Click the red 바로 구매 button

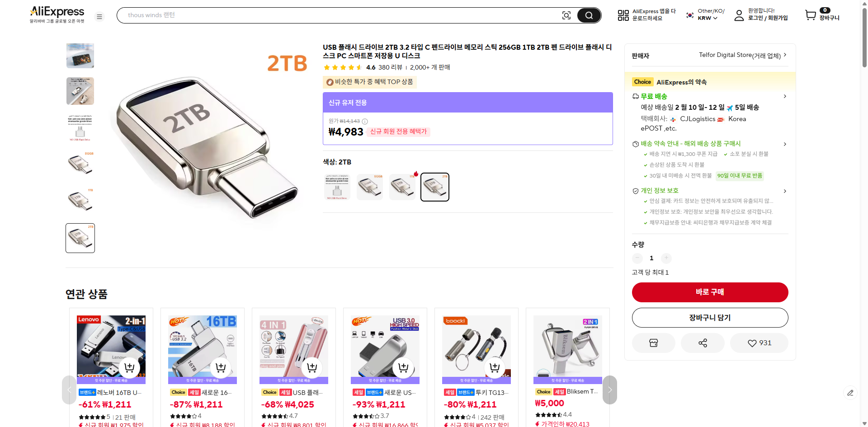[710, 292]
